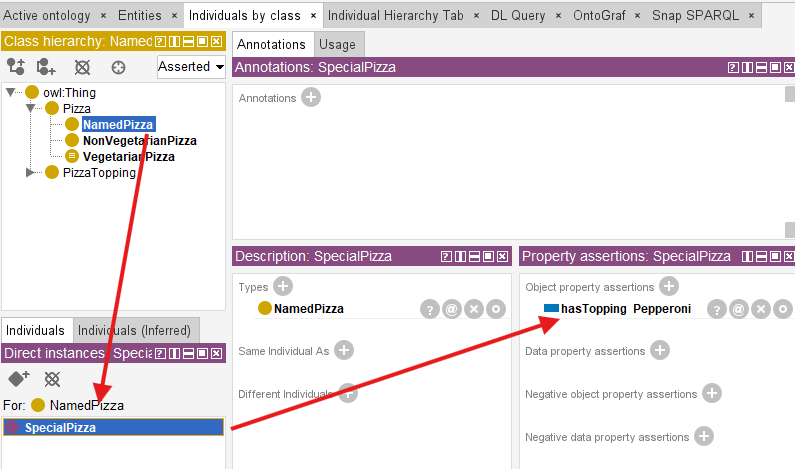
Task: Click Annotations panel scrollbar up arrow
Action: point(790,94)
